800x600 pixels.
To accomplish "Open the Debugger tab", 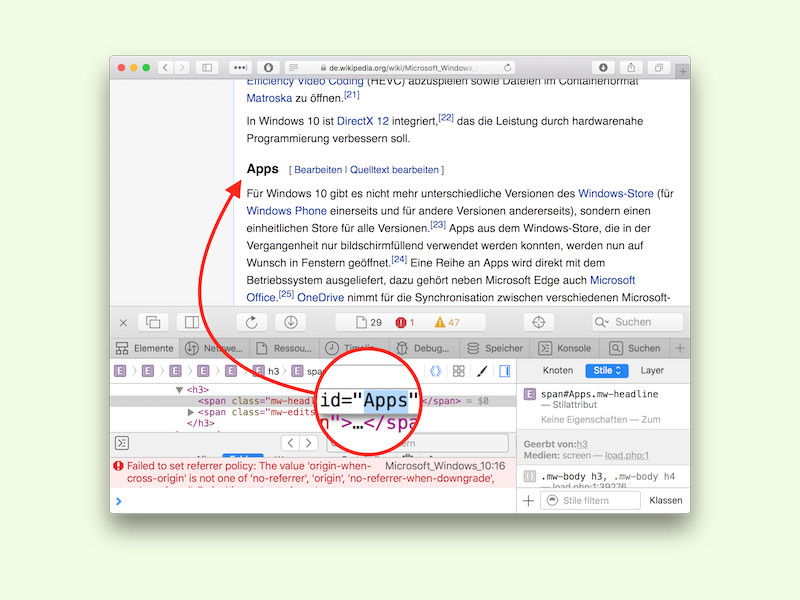I will [423, 348].
